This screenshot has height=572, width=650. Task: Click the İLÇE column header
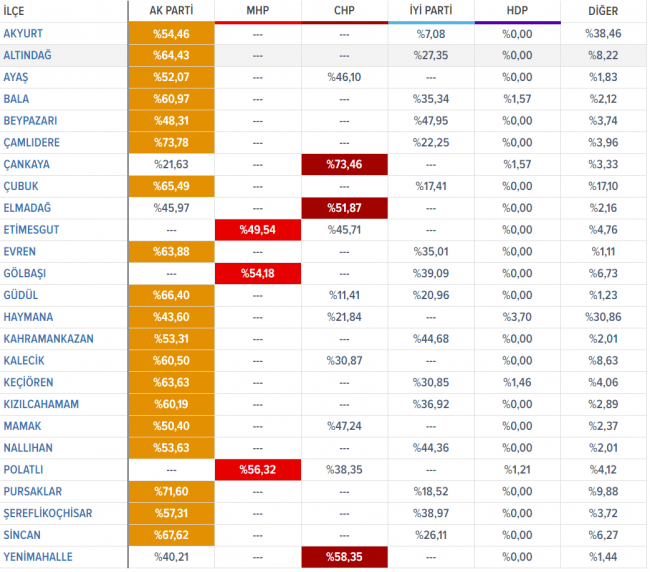click(x=18, y=10)
